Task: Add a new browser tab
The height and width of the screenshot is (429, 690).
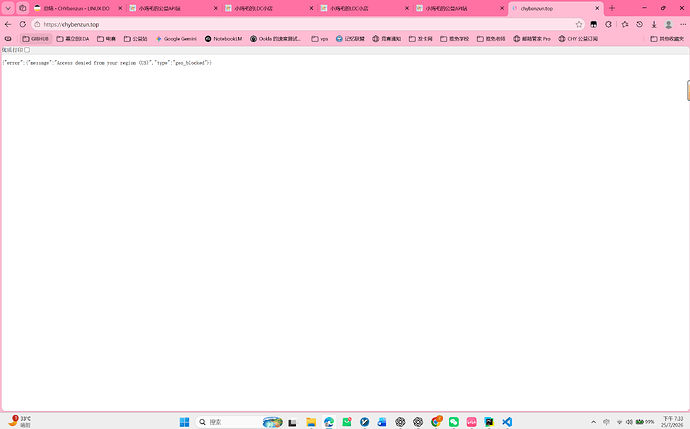Action: [x=612, y=8]
